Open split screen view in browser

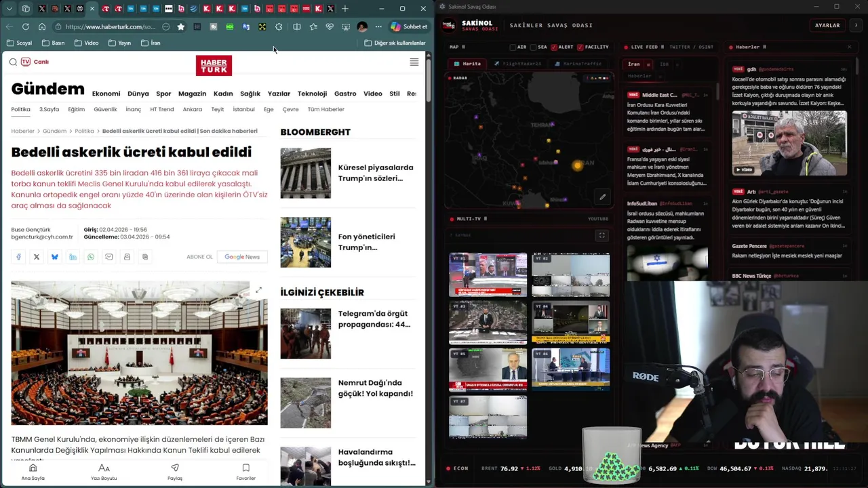tap(296, 26)
